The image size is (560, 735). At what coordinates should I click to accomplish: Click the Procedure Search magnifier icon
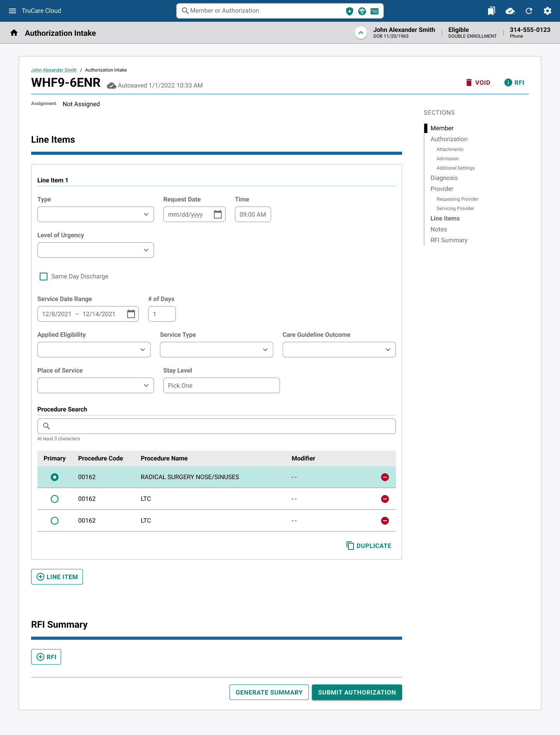pos(46,426)
